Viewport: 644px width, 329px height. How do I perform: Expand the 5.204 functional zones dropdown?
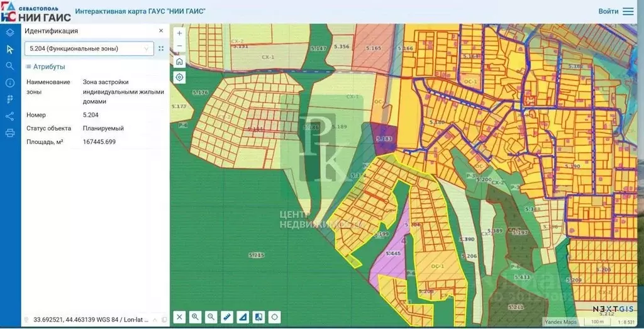pos(147,48)
